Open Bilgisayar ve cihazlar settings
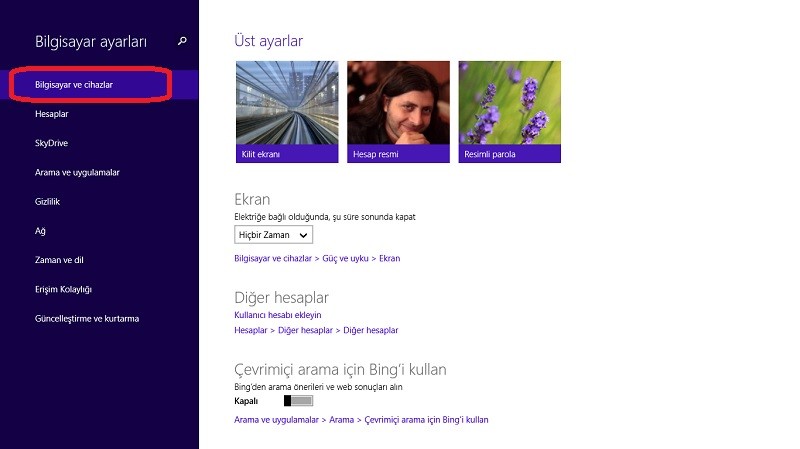 pos(99,85)
